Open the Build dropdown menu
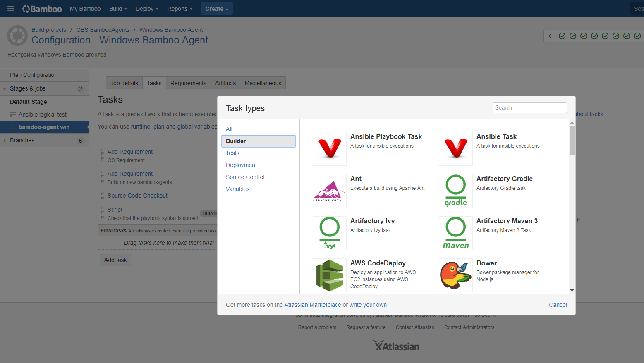Viewport: 644px width, 363px height. tap(118, 9)
